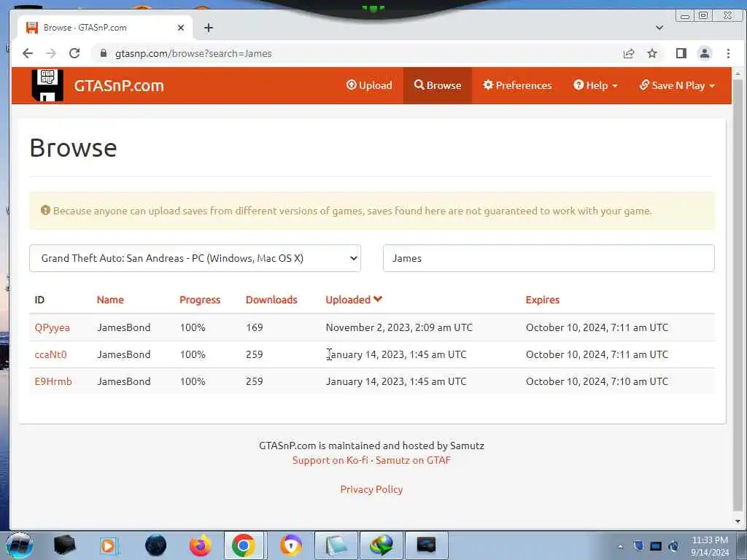Toggle the browser side panel
747x560 pixels.
[x=681, y=53]
